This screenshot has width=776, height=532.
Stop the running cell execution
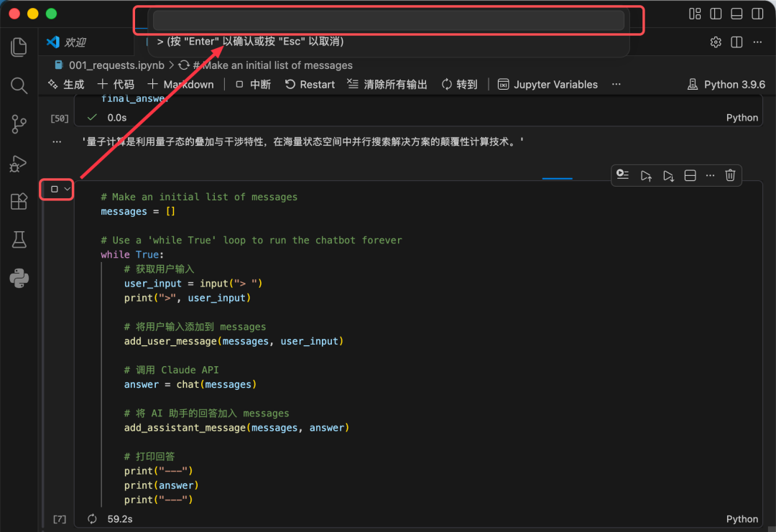pos(55,189)
